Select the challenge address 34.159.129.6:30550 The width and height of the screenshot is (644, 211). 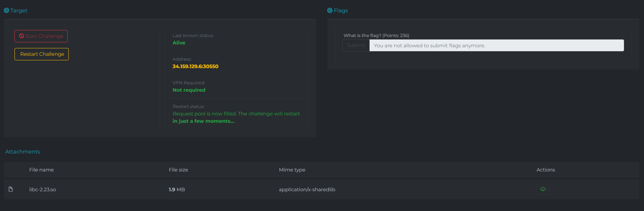195,66
